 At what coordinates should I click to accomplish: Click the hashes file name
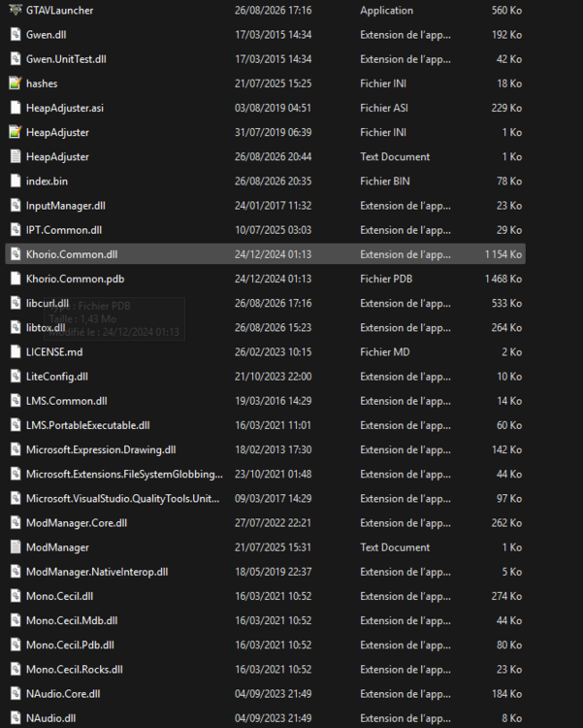point(42,83)
